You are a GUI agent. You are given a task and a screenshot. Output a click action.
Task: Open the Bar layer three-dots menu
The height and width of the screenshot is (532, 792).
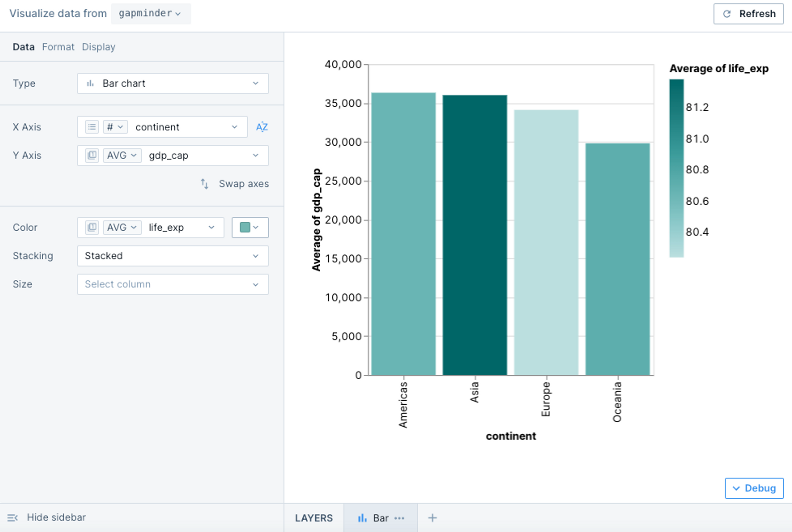click(399, 518)
